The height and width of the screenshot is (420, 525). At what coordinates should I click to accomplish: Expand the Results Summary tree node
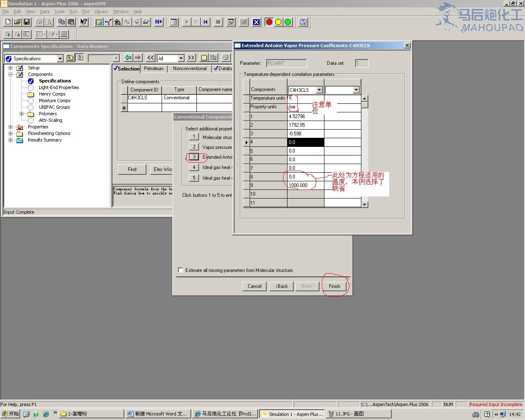[10, 140]
